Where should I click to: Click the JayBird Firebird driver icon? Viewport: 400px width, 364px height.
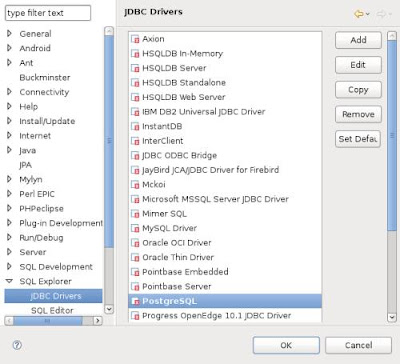(135, 170)
